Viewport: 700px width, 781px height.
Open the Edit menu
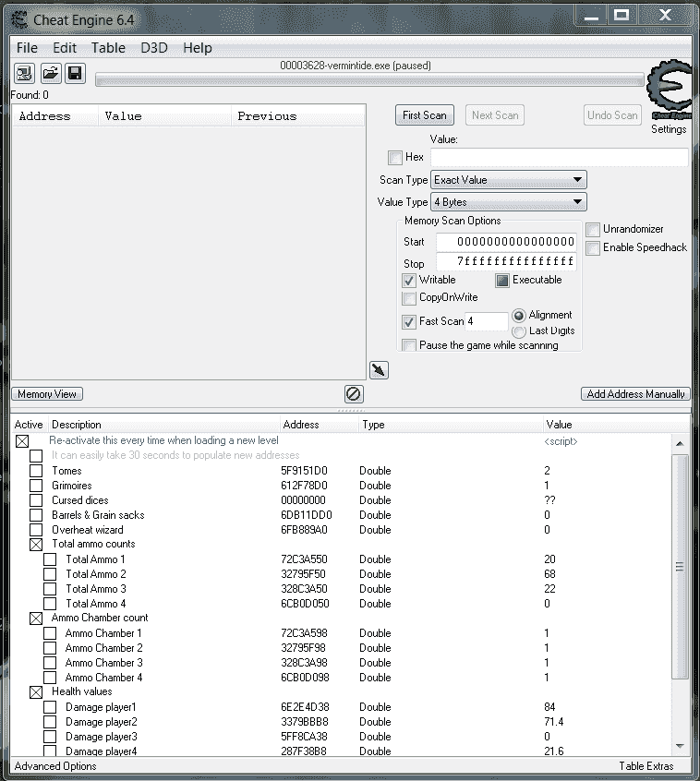coord(65,48)
